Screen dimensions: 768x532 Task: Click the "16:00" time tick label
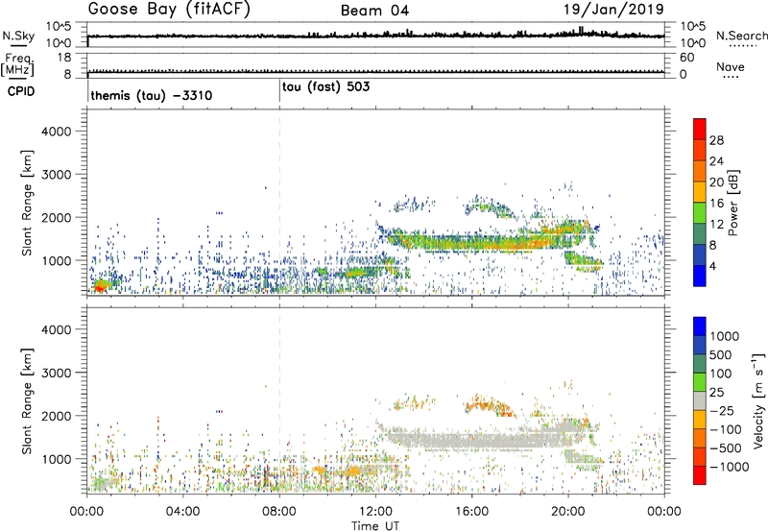point(471,512)
